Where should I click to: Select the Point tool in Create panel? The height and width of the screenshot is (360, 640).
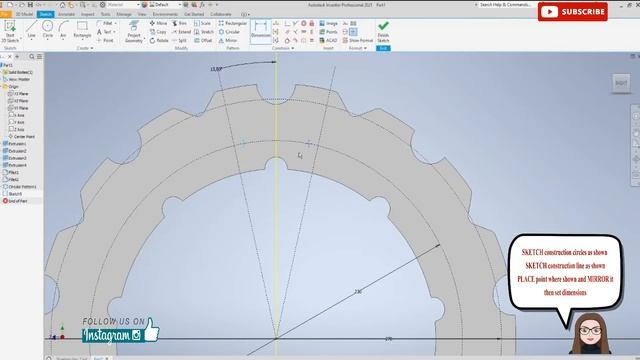coord(105,40)
